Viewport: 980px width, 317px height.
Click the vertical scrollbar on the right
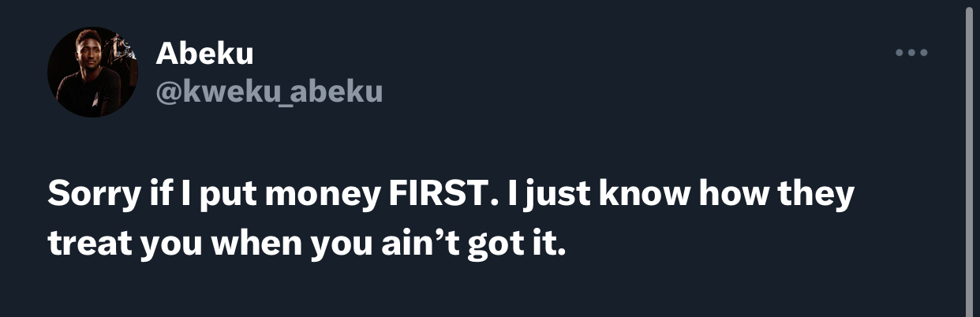coord(971,158)
